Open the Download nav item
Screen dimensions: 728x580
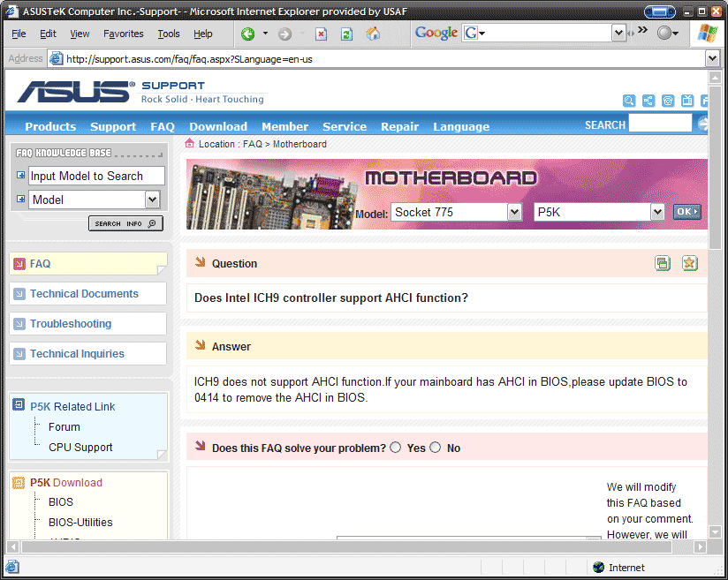[218, 126]
